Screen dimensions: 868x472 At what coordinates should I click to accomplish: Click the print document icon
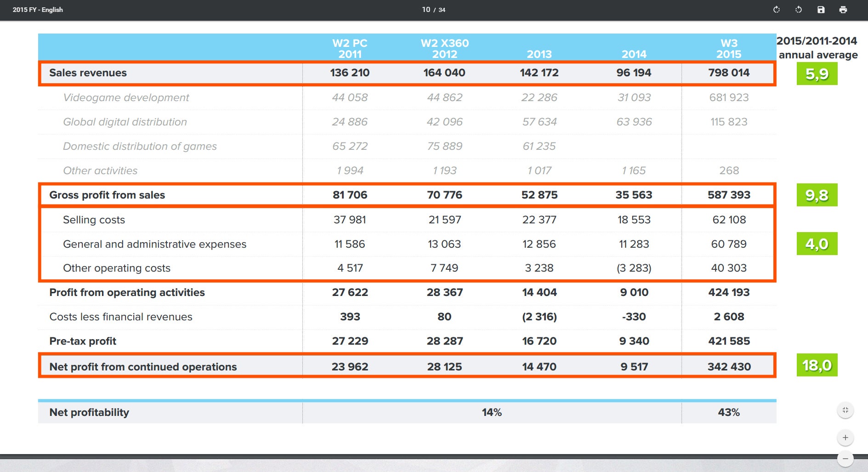tap(843, 10)
